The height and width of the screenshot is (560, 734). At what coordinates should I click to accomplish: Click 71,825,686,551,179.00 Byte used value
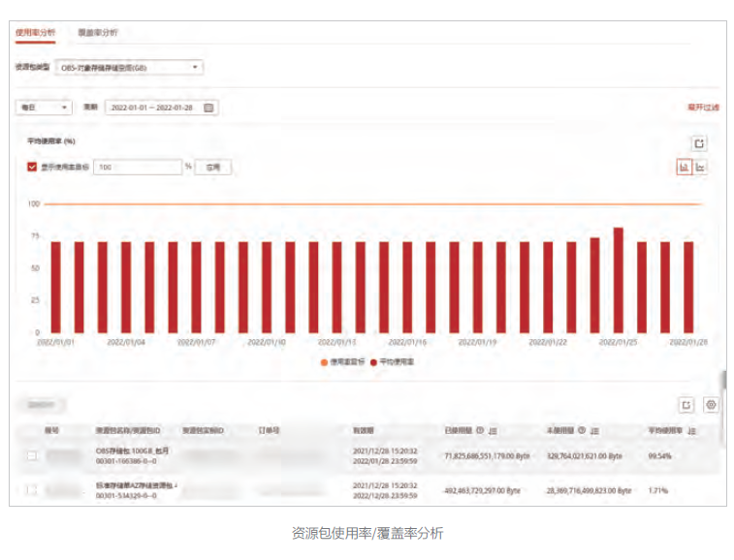[487, 456]
